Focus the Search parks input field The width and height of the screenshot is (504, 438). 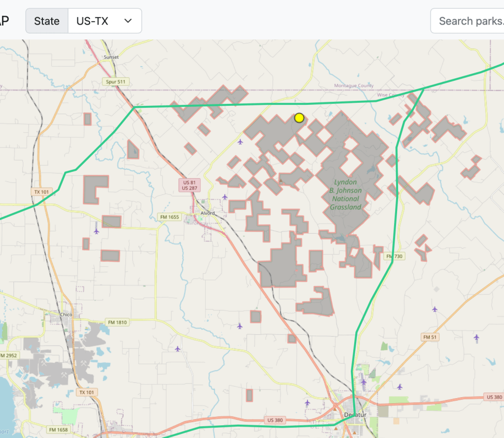click(x=468, y=21)
